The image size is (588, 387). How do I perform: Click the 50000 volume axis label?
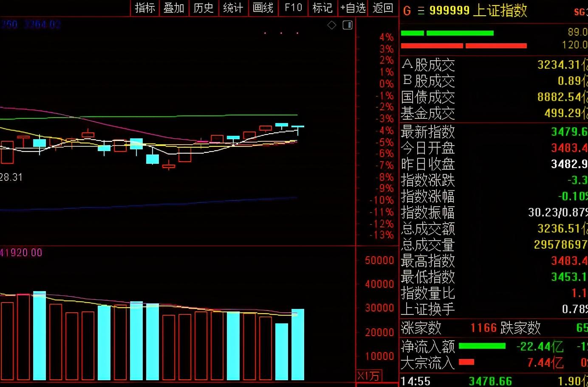379,261
